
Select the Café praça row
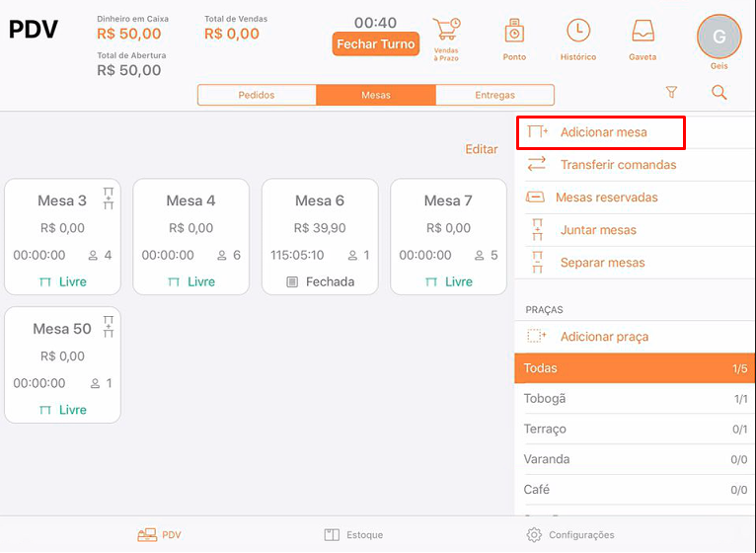pyautogui.click(x=635, y=490)
